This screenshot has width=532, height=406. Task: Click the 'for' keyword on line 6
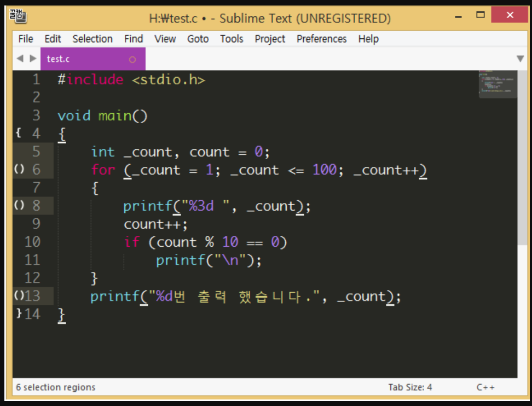click(103, 170)
